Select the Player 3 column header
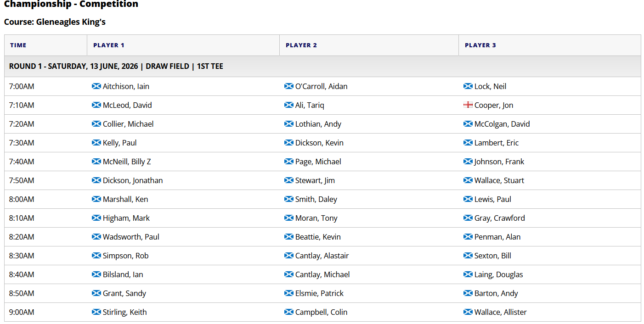The image size is (644, 324). click(x=480, y=45)
